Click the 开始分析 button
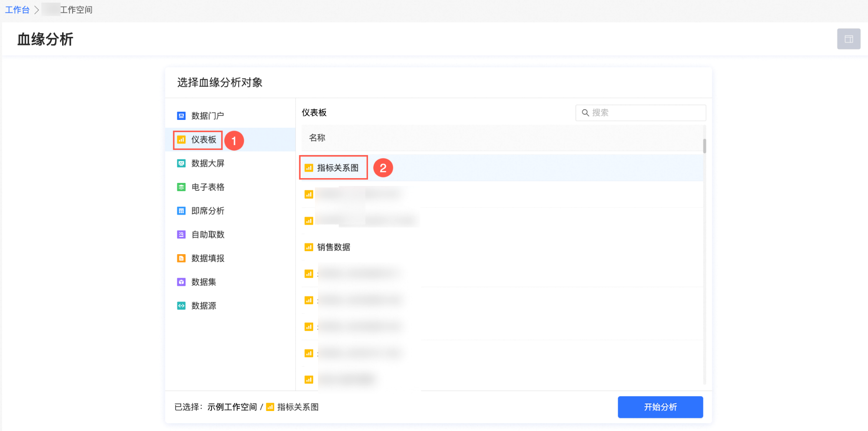Screen dimensions: 868x431 click(660, 407)
